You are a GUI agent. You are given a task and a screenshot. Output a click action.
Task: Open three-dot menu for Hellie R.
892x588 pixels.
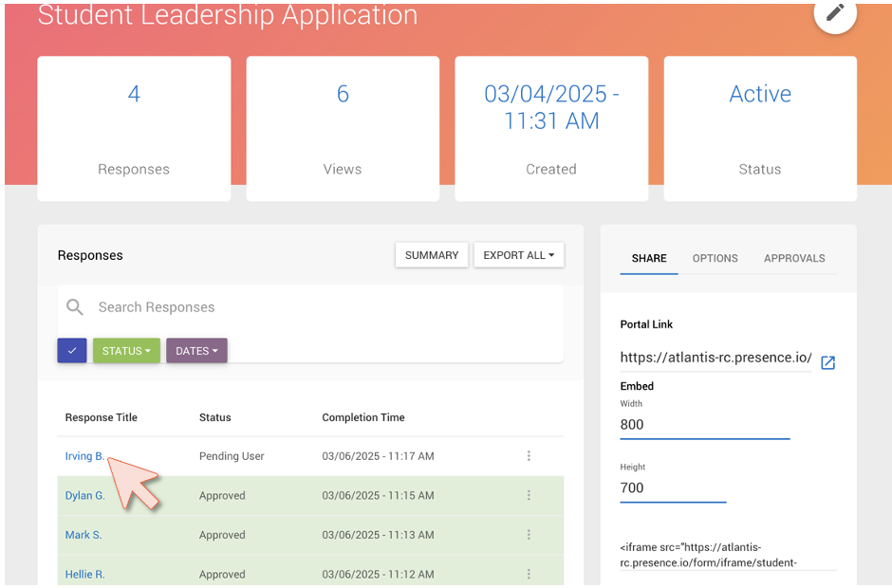(x=529, y=575)
